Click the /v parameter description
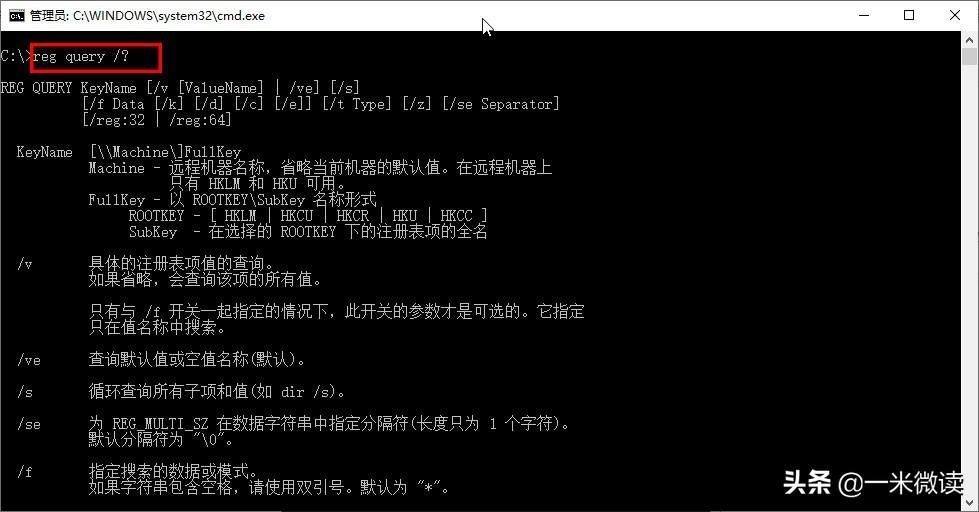979x512 pixels. click(181, 264)
